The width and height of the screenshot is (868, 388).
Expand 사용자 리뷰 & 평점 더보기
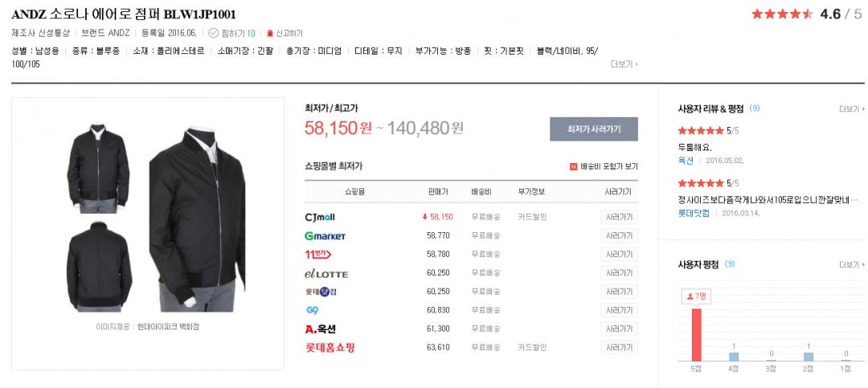click(851, 108)
